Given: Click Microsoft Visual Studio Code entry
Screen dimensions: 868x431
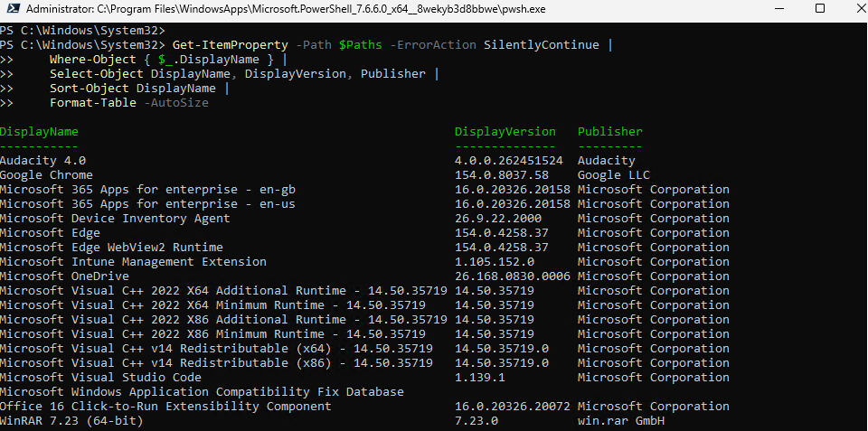Looking at the screenshot, I should pyautogui.click(x=100, y=377).
